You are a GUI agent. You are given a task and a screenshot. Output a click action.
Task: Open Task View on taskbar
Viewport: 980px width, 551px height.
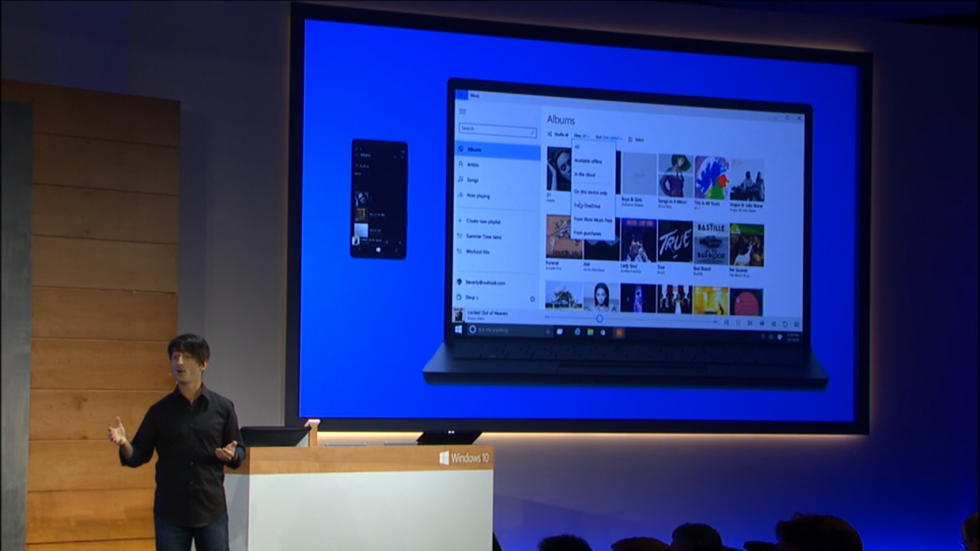pos(560,331)
